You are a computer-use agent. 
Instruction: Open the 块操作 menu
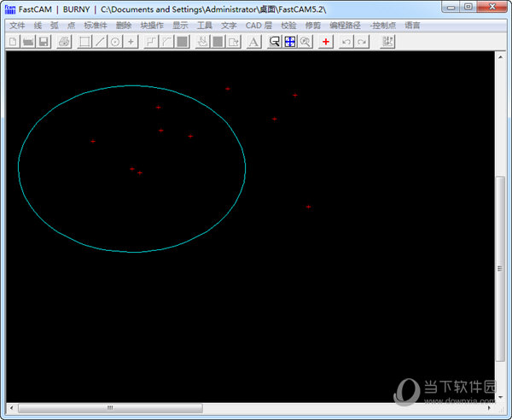151,26
